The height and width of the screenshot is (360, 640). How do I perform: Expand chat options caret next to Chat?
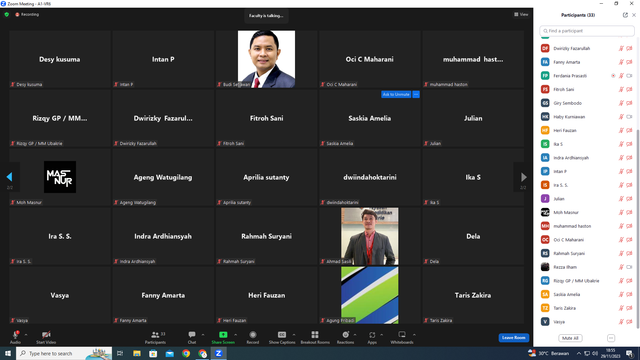coord(202,335)
